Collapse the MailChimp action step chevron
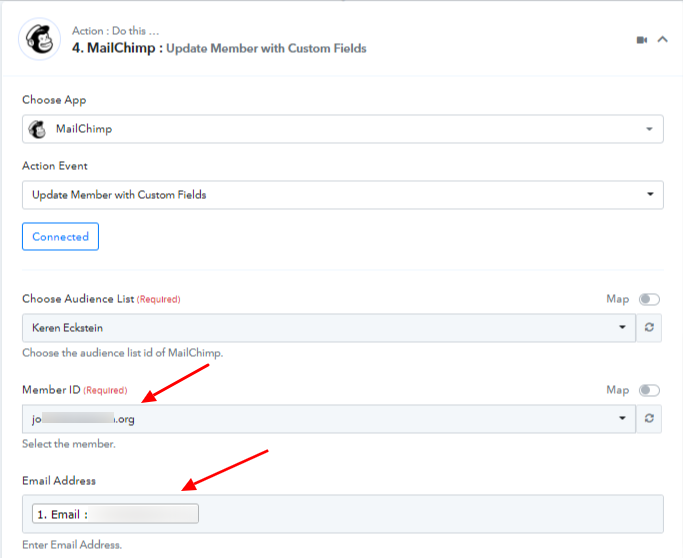Screen dimensions: 683x558 (x=663, y=40)
